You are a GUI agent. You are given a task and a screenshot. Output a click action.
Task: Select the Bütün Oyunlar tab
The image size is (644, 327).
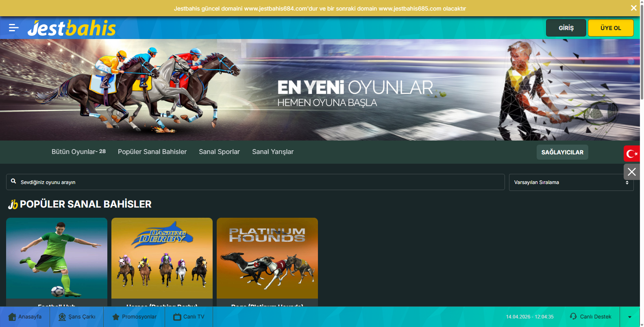coord(78,152)
